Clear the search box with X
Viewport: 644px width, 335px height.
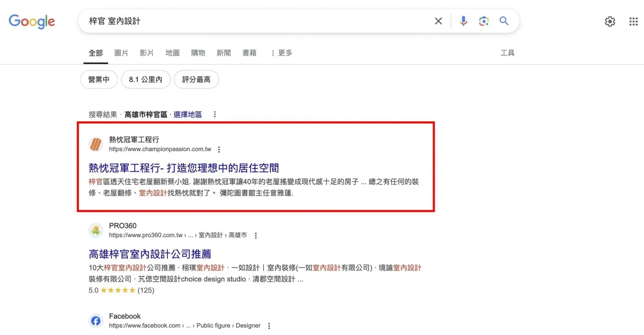coord(438,21)
